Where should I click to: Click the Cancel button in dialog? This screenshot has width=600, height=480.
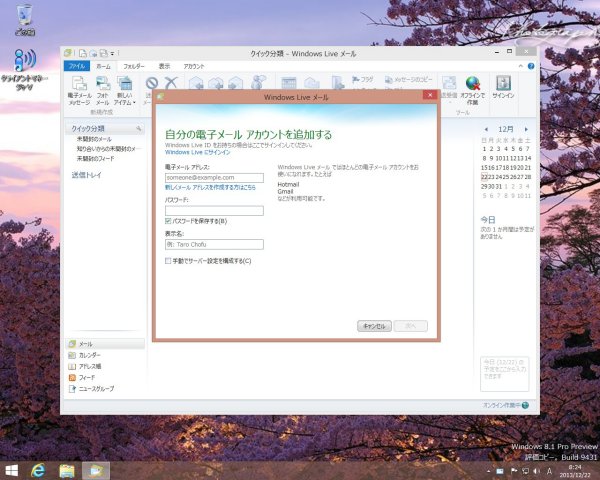tap(374, 326)
